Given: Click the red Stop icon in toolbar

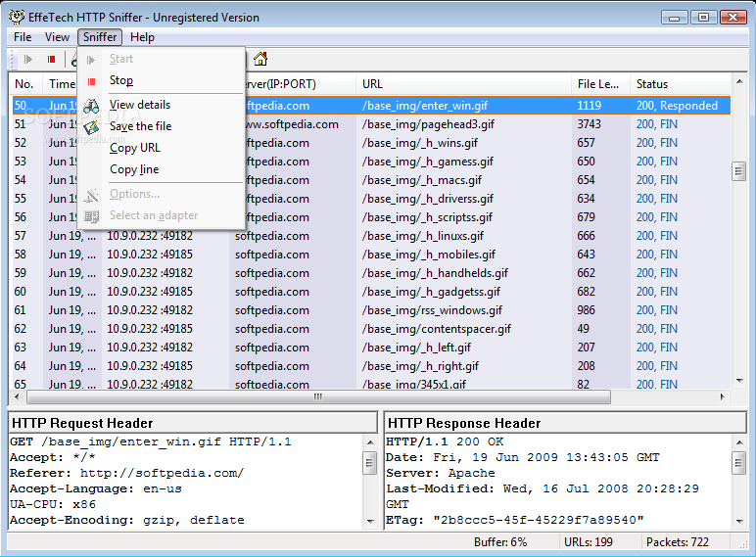Looking at the screenshot, I should tap(51, 60).
